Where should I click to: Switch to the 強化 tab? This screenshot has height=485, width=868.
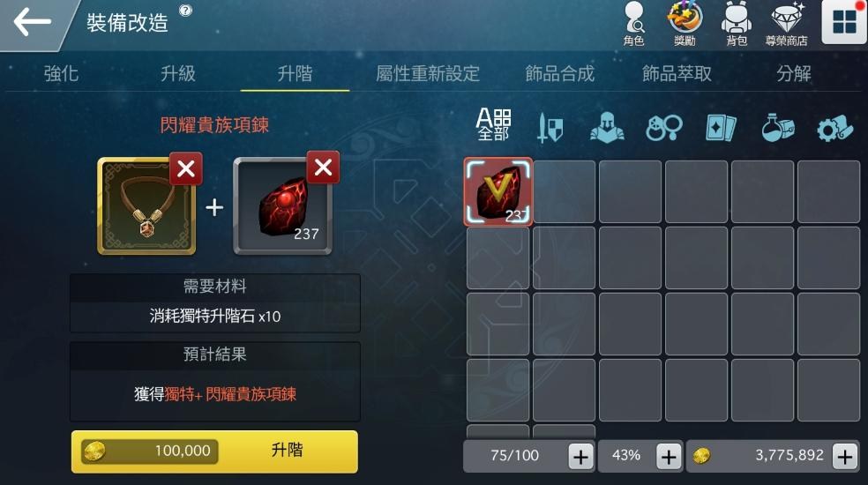tap(61, 73)
